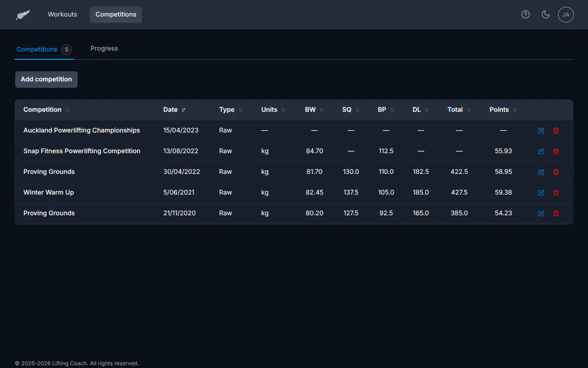This screenshot has height=368, width=588.
Task: Click the Add competition button
Action: click(x=46, y=79)
